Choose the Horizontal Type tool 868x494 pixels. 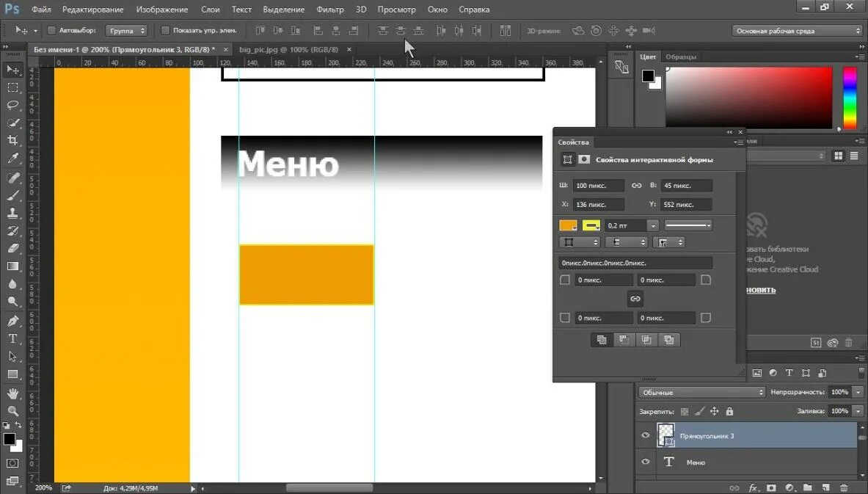pyautogui.click(x=12, y=338)
